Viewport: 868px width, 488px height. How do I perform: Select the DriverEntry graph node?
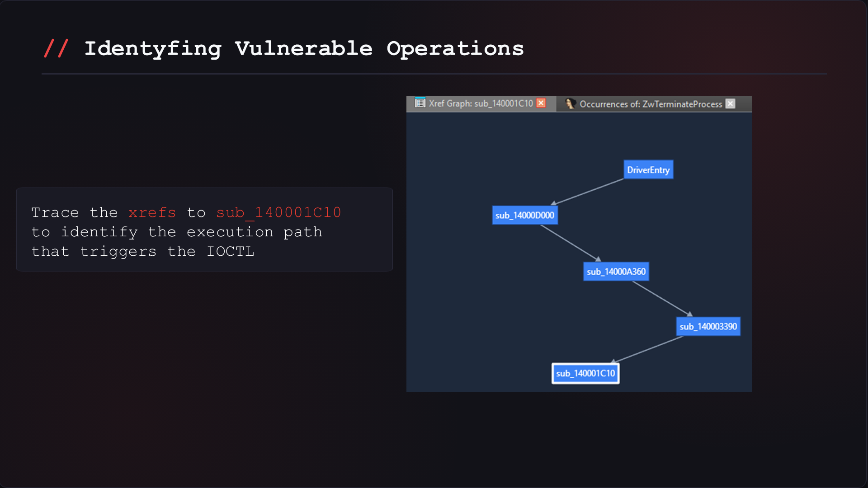(648, 169)
